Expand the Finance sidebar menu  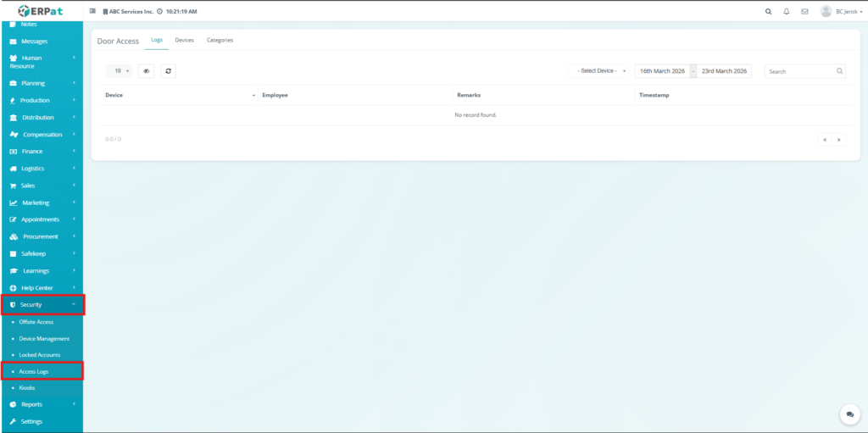click(42, 151)
